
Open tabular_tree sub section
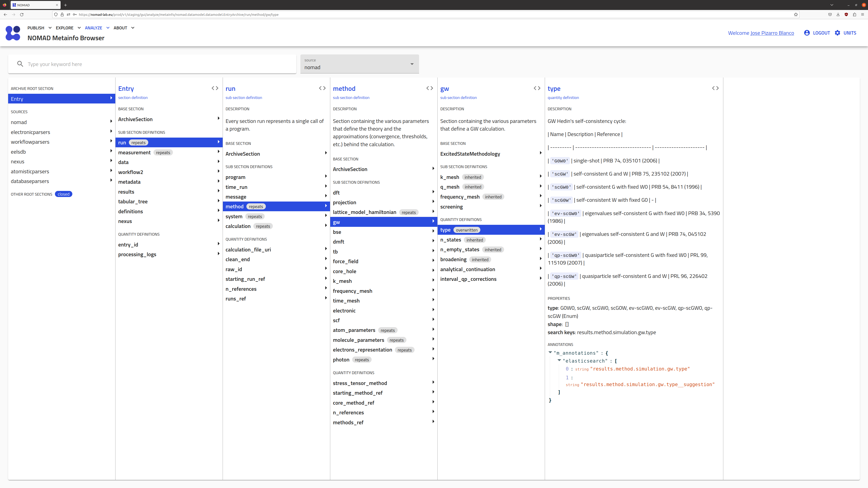click(x=169, y=201)
